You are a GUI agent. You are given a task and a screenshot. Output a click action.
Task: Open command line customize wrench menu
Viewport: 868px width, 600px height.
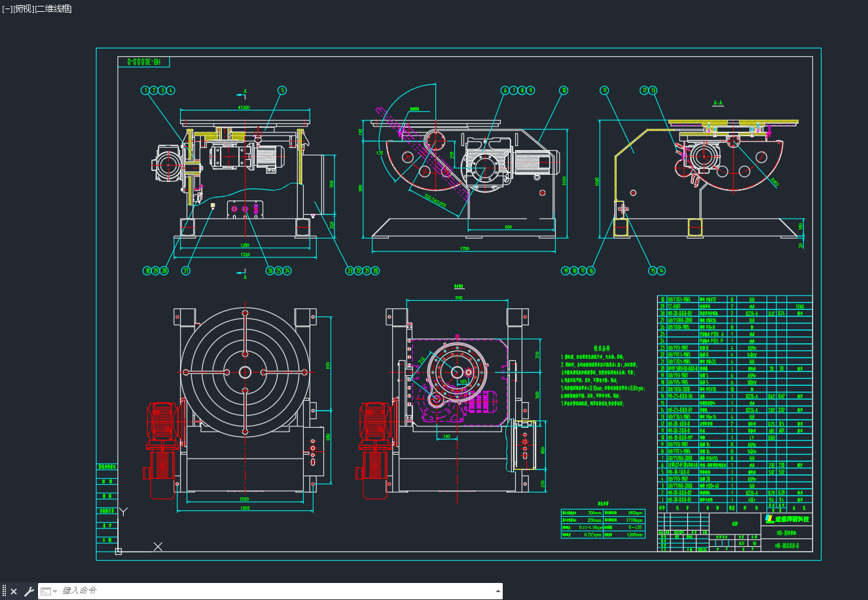[29, 591]
